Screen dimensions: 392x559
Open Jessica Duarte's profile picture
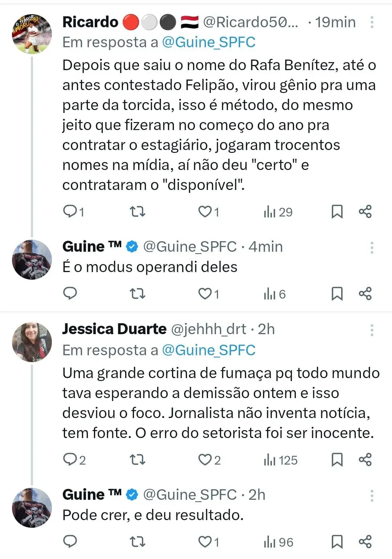click(x=32, y=342)
